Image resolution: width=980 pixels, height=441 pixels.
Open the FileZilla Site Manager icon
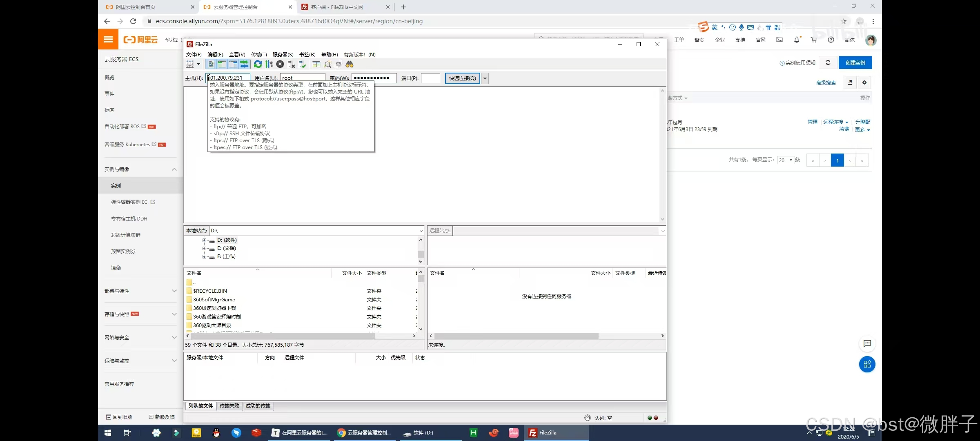pyautogui.click(x=190, y=64)
